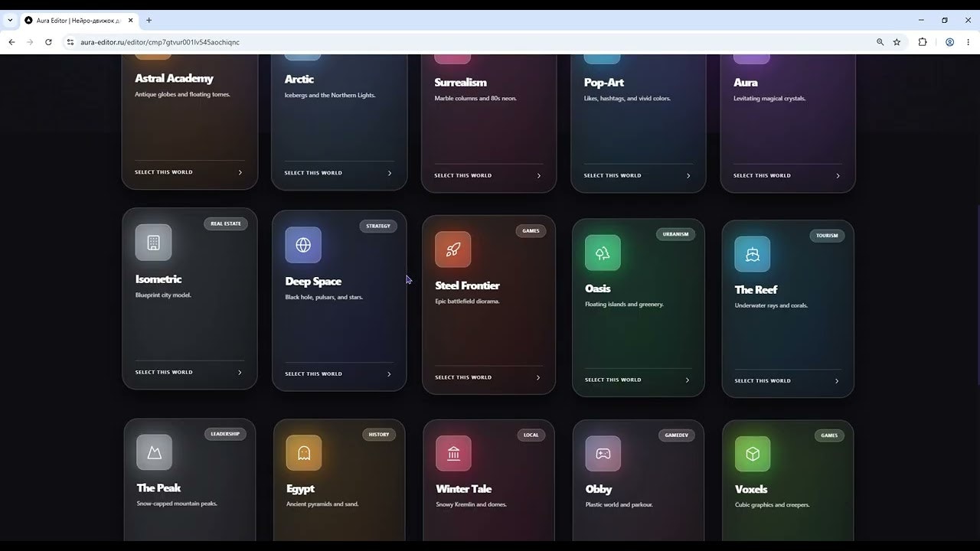Click the arrow on Surrealism card
This screenshot has height=551, width=980.
pos(538,175)
